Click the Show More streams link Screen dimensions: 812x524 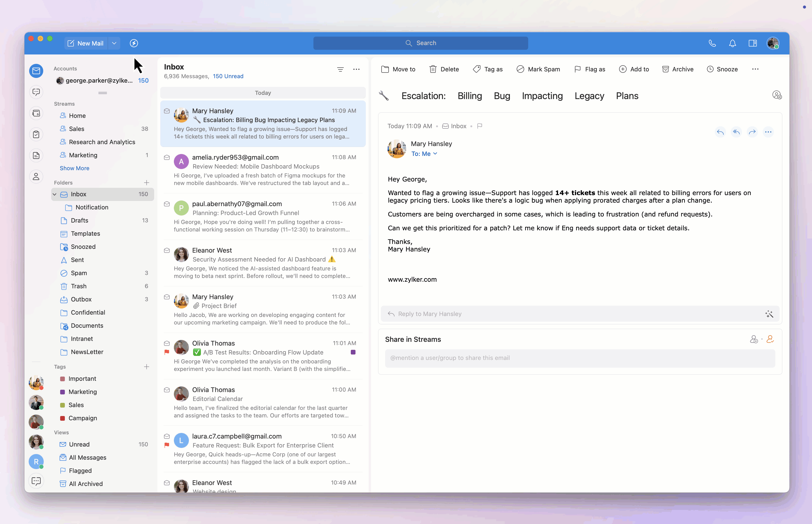point(74,168)
